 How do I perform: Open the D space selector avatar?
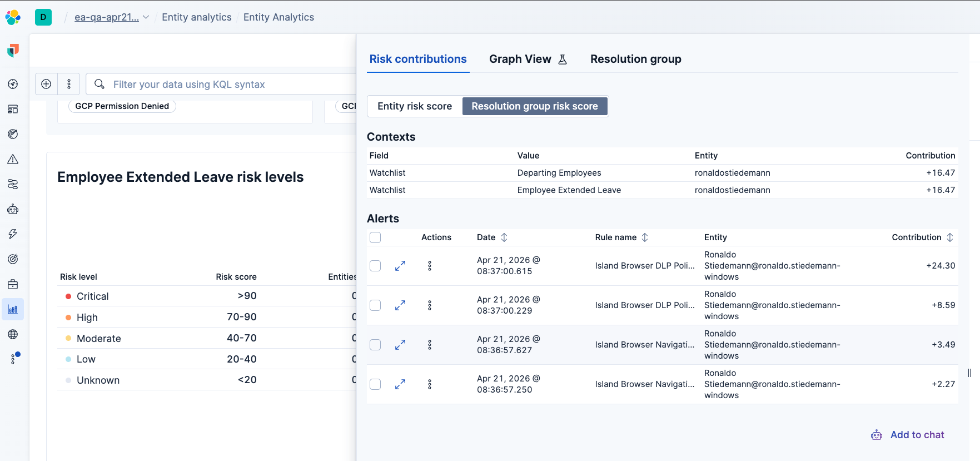click(x=43, y=17)
